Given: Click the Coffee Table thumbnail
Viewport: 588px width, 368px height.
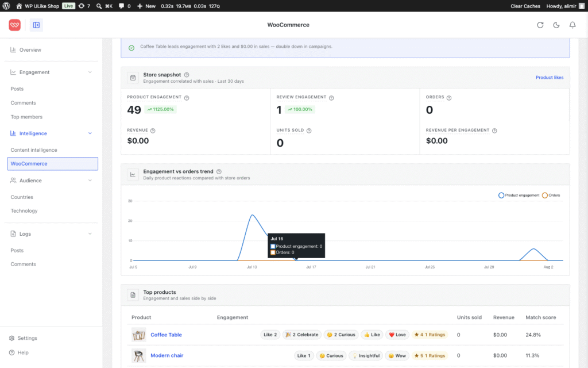Looking at the screenshot, I should coord(138,335).
